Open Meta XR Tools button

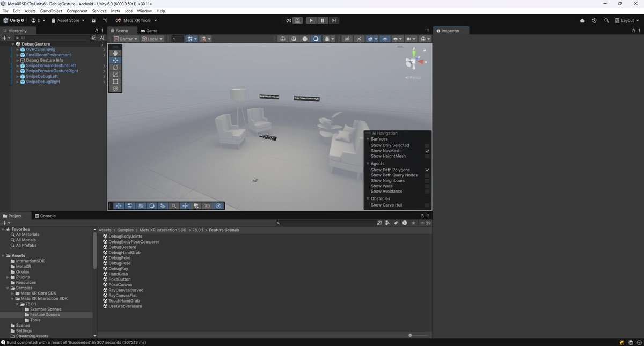pos(137,20)
